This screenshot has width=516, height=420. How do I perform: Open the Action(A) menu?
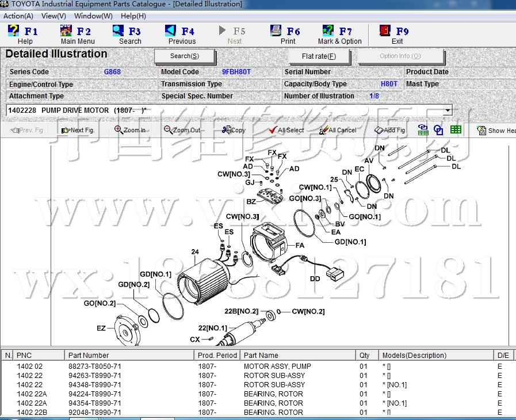18,16
